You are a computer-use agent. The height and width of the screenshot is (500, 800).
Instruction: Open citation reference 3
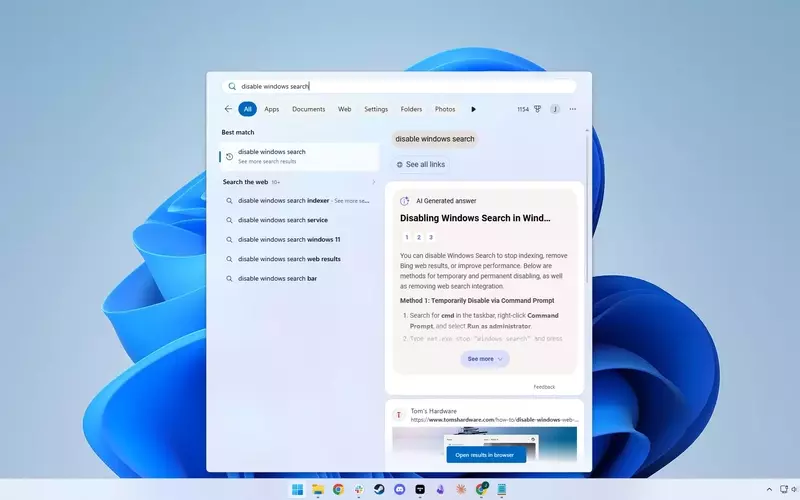click(x=431, y=237)
